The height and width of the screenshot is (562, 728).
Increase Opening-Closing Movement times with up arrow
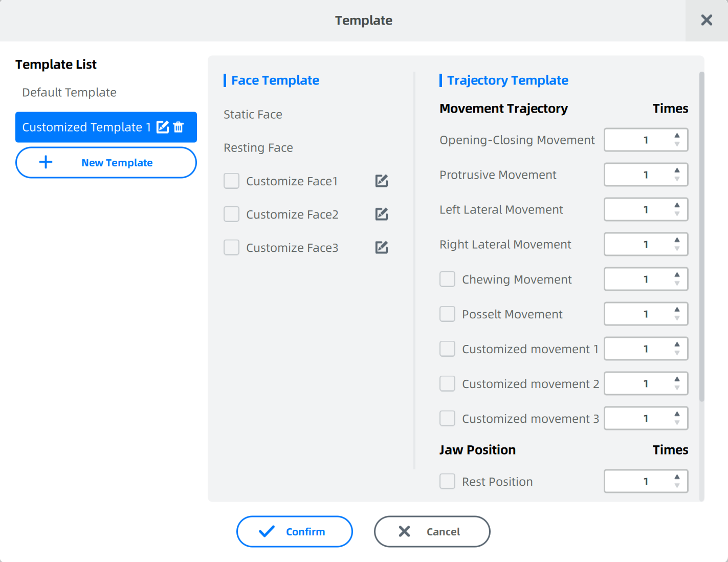(x=677, y=136)
